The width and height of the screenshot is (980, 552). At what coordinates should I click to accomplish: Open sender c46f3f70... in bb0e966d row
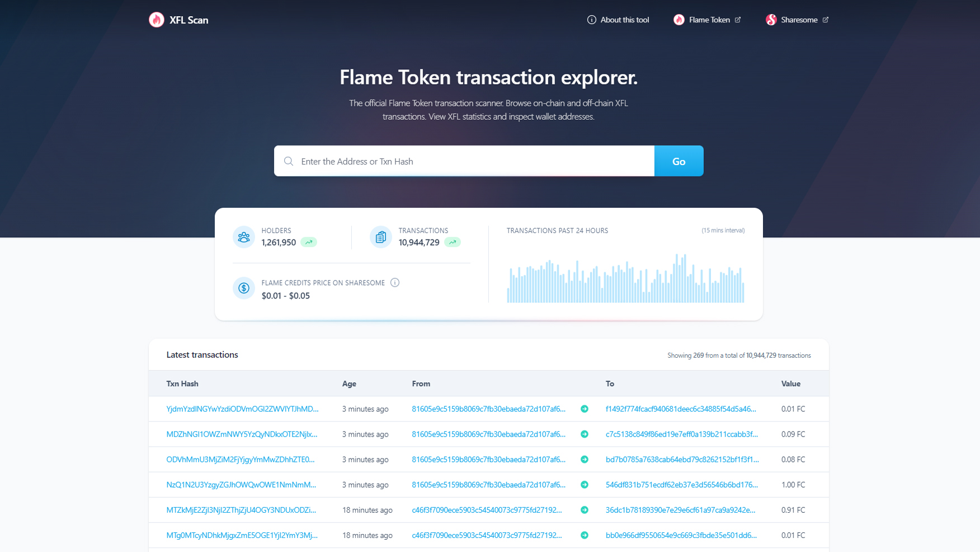point(487,535)
